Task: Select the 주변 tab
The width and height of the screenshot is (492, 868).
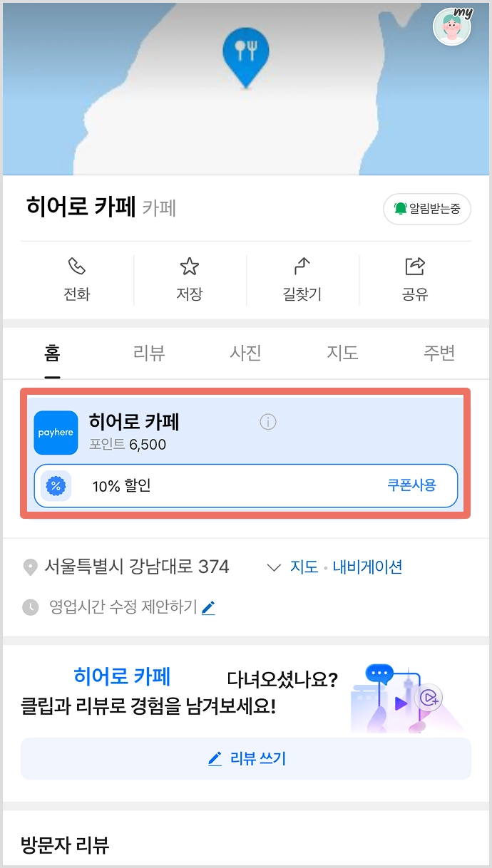Action: (x=439, y=353)
